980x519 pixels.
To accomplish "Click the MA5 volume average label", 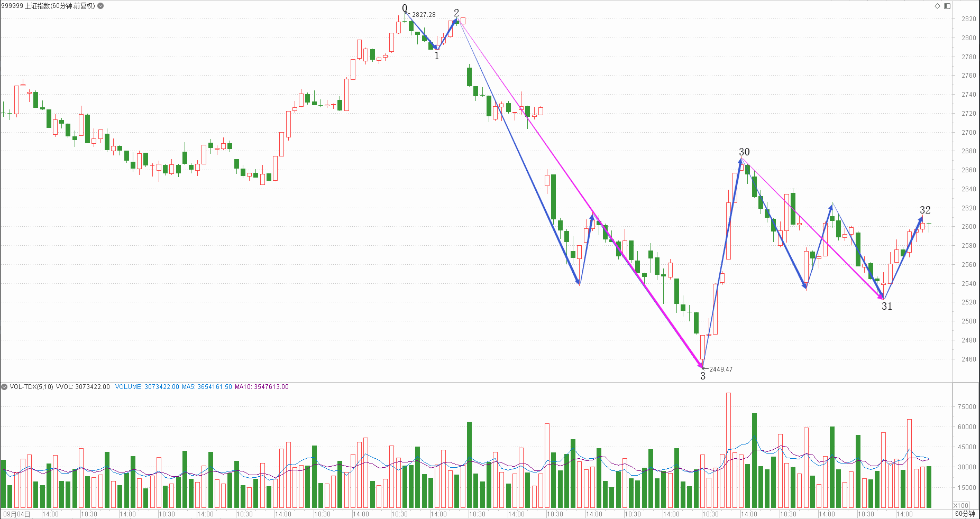I will [x=207, y=387].
